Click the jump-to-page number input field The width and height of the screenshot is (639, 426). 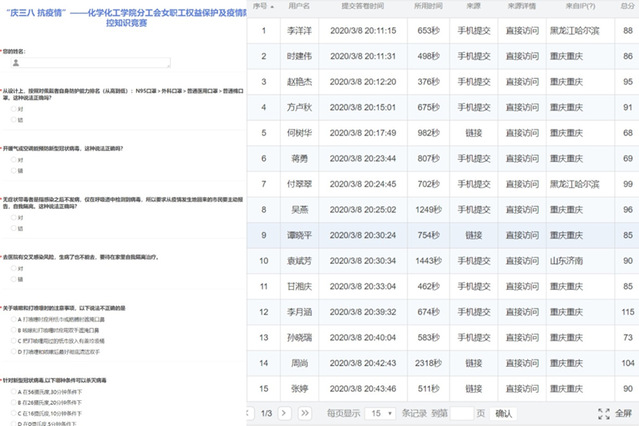click(461, 413)
